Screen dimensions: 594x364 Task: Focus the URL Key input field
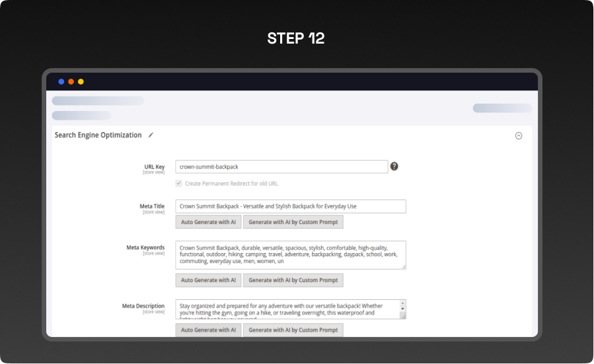(281, 166)
